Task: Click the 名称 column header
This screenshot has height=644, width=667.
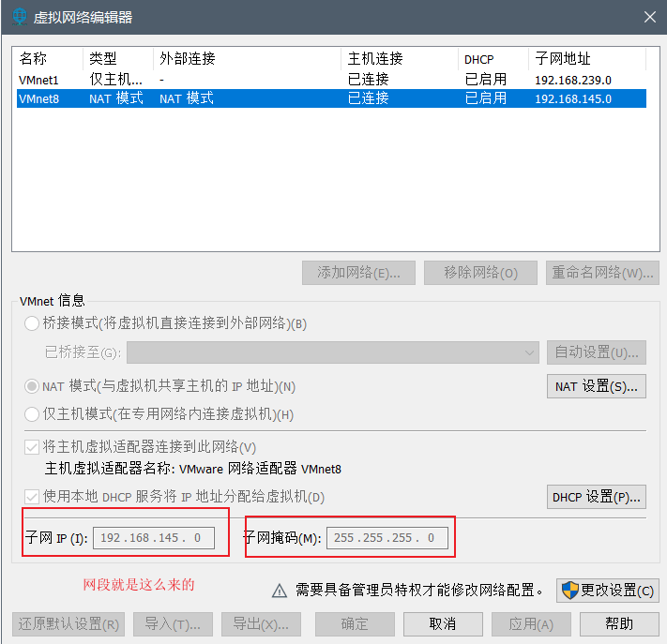Action: (x=49, y=59)
